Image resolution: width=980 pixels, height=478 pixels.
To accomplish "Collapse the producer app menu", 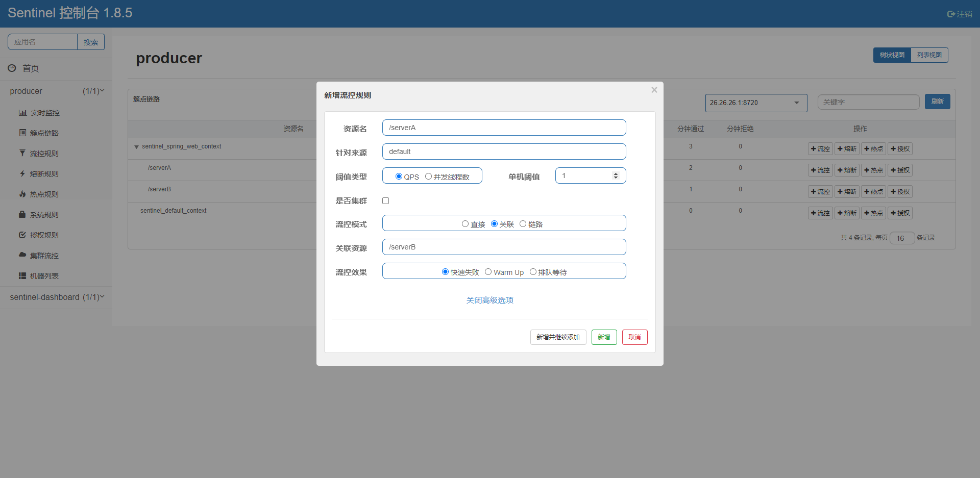I will point(57,91).
